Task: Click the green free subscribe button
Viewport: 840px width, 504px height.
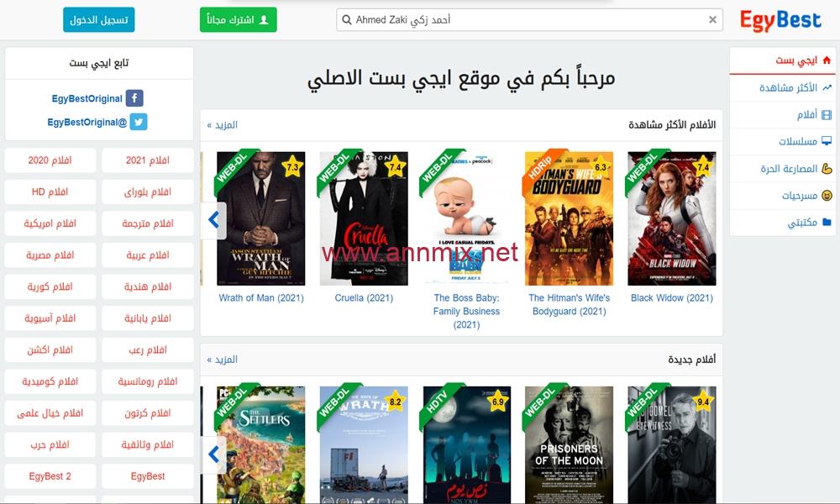Action: click(x=239, y=20)
